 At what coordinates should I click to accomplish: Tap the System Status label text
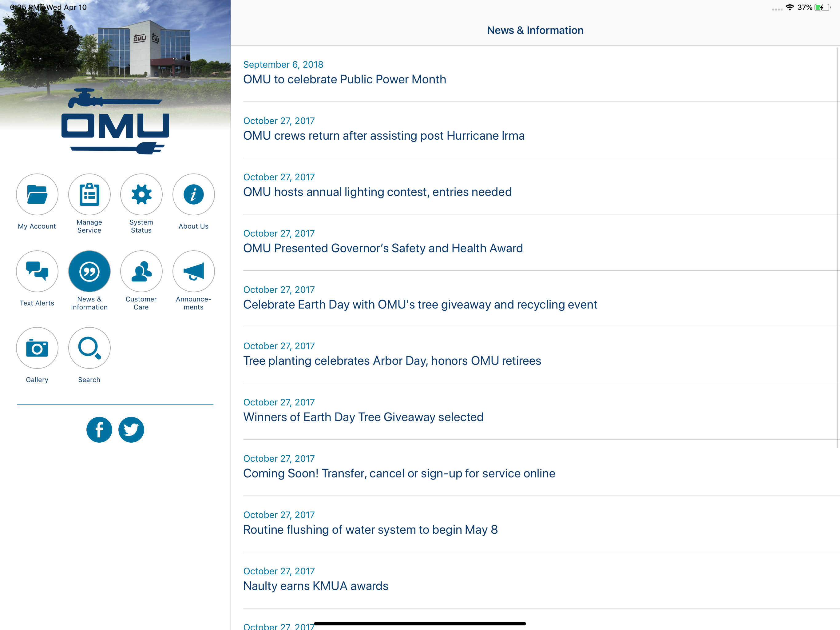[x=141, y=226]
